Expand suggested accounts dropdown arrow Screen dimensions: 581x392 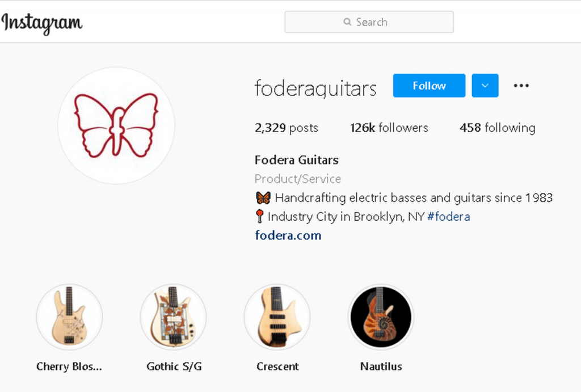click(485, 86)
